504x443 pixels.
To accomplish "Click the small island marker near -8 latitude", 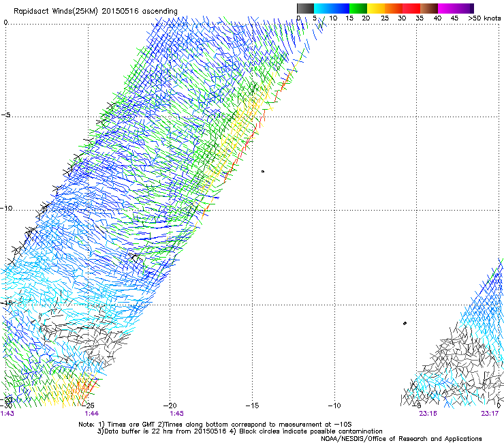I will tap(263, 172).
